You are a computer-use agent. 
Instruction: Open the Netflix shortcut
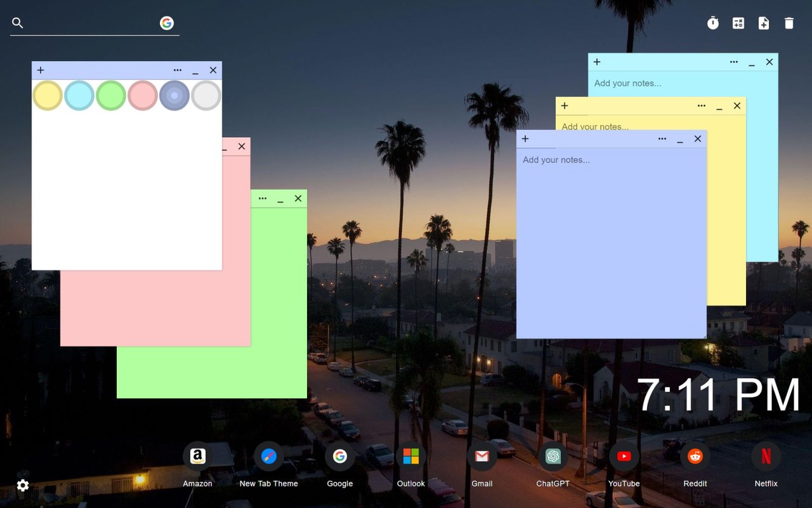pyautogui.click(x=766, y=465)
